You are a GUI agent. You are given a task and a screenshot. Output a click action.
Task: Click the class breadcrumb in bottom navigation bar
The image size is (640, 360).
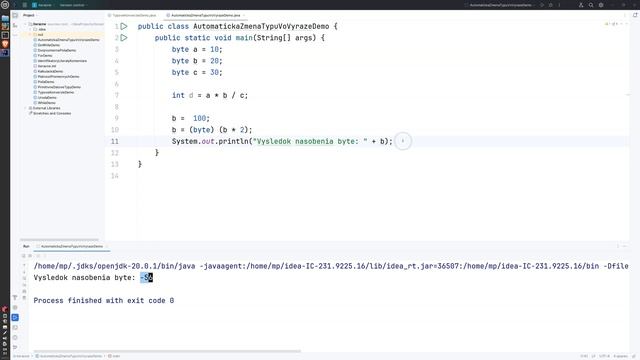[68, 356]
